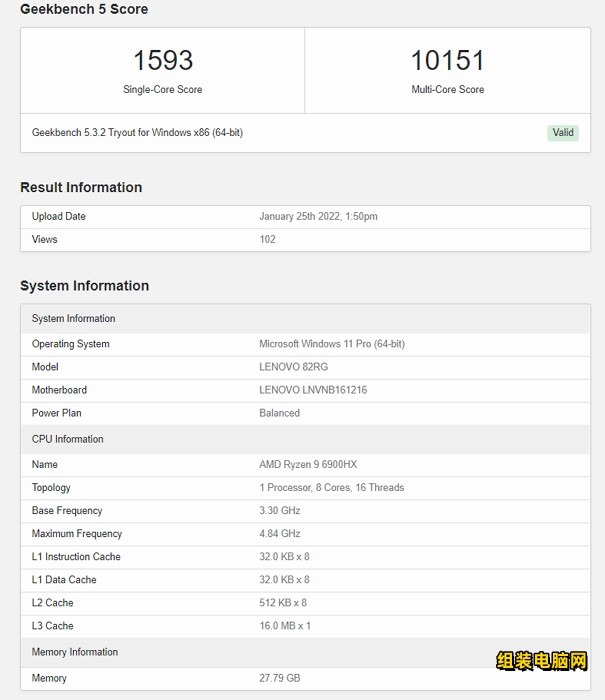The height and width of the screenshot is (700, 605).
Task: Select 'Microsoft Windows 11 Pro (64-bit)' value
Action: point(332,344)
